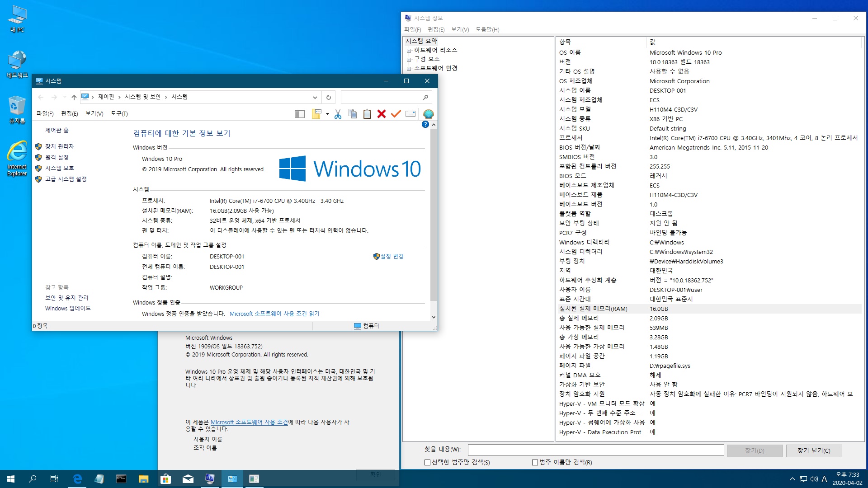Check the 범주 이름만 검색(R) checkbox
868x488 pixels.
pos(535,462)
